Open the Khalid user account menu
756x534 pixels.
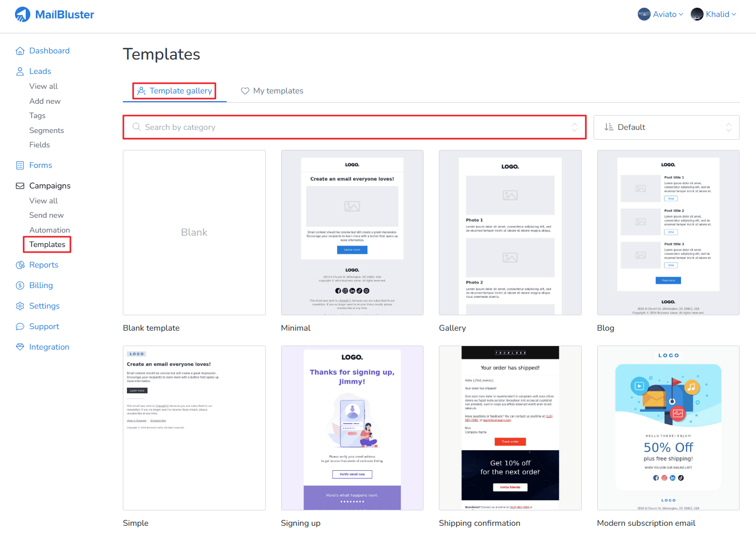tap(713, 14)
